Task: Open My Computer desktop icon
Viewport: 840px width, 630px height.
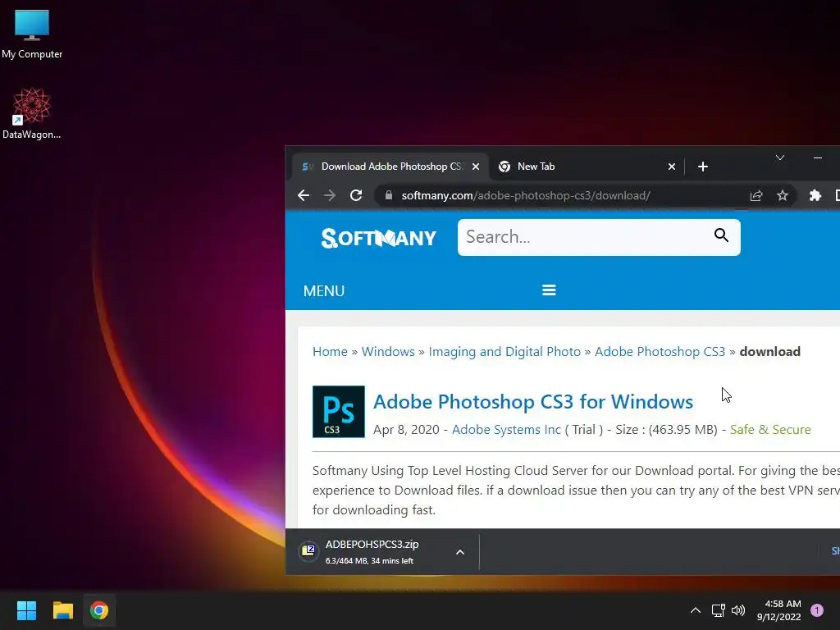Action: click(32, 34)
